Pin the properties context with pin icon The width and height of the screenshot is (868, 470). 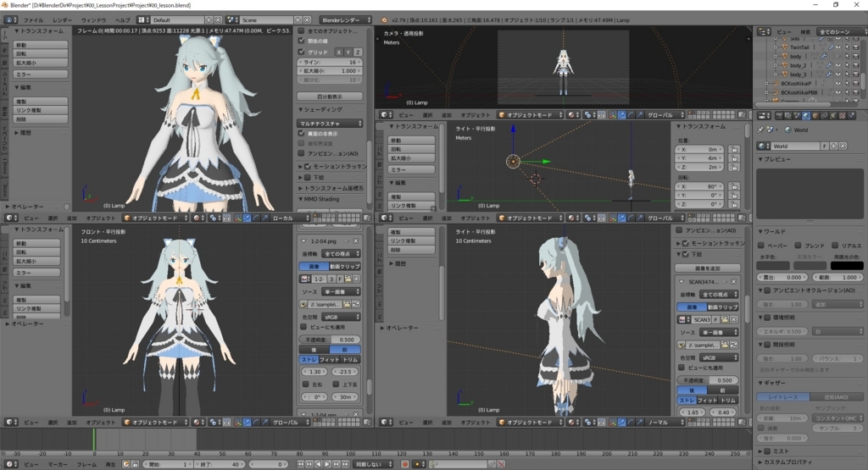(x=761, y=130)
